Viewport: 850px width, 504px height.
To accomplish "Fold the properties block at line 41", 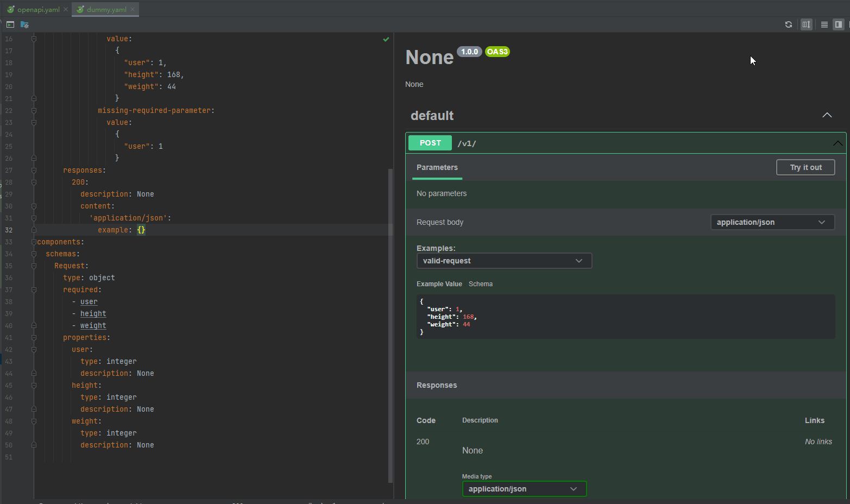I will tap(34, 338).
